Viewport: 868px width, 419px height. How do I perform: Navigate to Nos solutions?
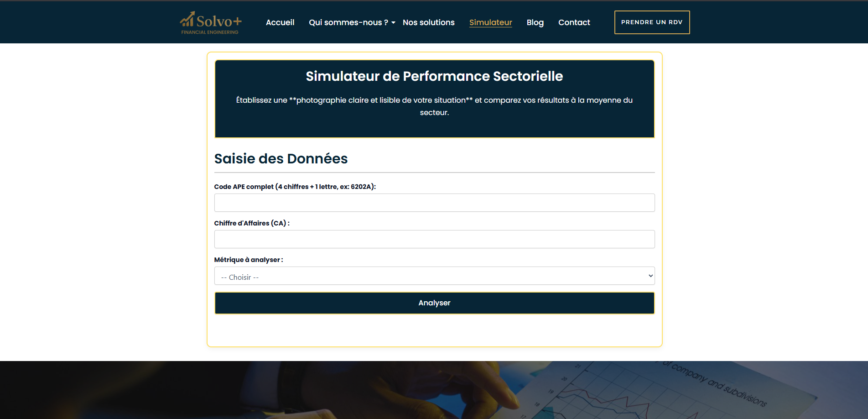(428, 22)
